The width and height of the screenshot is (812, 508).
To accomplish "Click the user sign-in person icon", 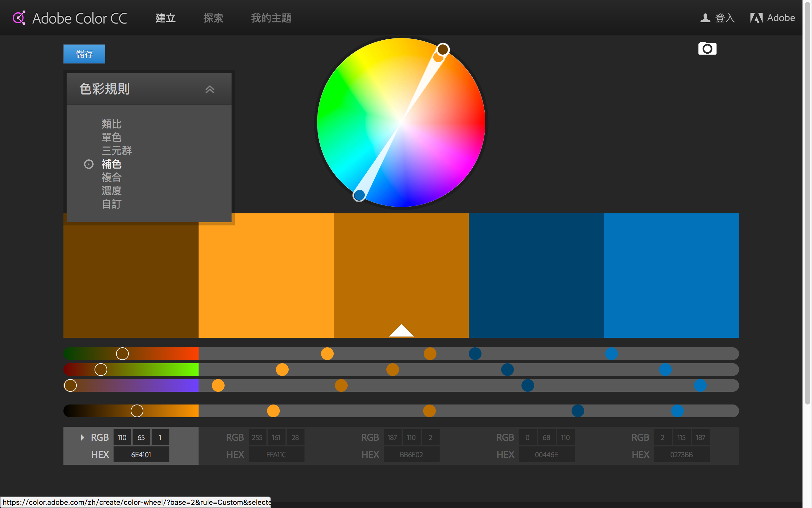I will tap(705, 18).
